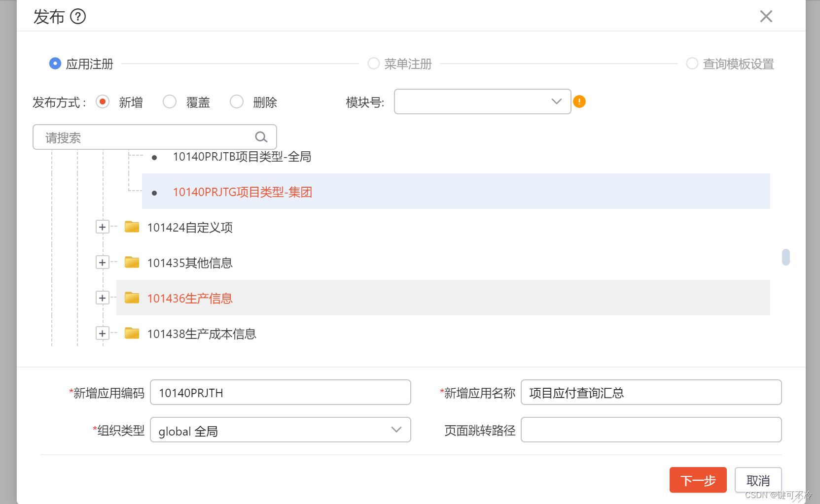Screen dimensions: 820x504
Task: Click the folder icon of 101436生产信息
Action: tap(131, 298)
